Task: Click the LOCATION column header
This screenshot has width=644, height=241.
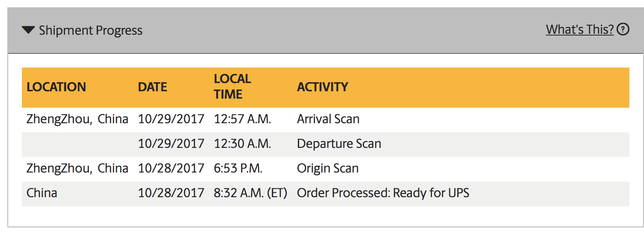Action: (56, 87)
